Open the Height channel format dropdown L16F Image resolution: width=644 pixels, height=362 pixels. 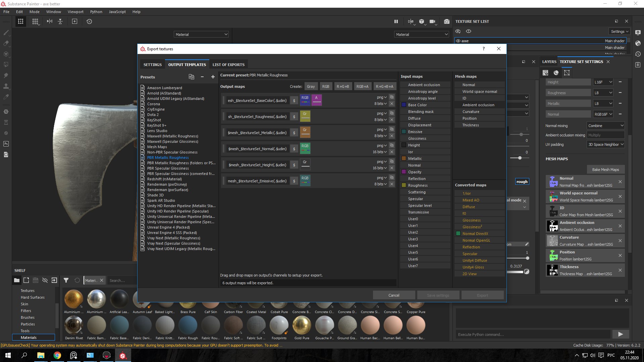tap(603, 82)
